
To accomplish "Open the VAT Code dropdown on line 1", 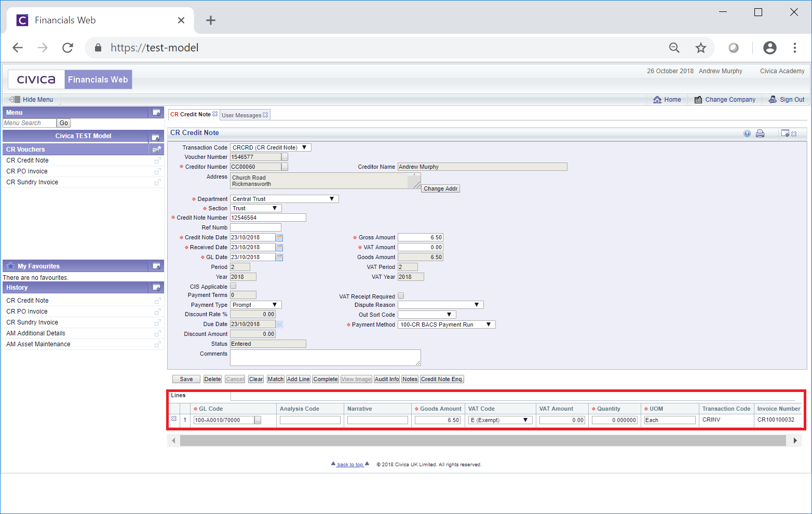I will (500, 420).
